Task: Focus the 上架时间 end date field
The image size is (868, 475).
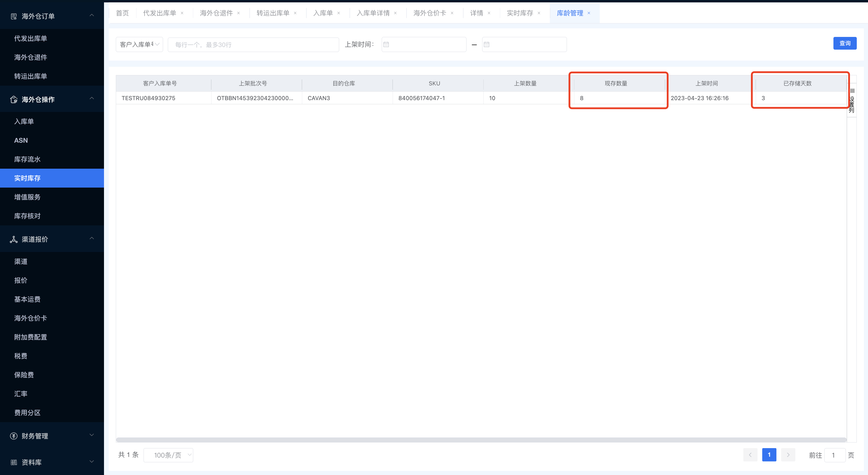Action: point(524,45)
